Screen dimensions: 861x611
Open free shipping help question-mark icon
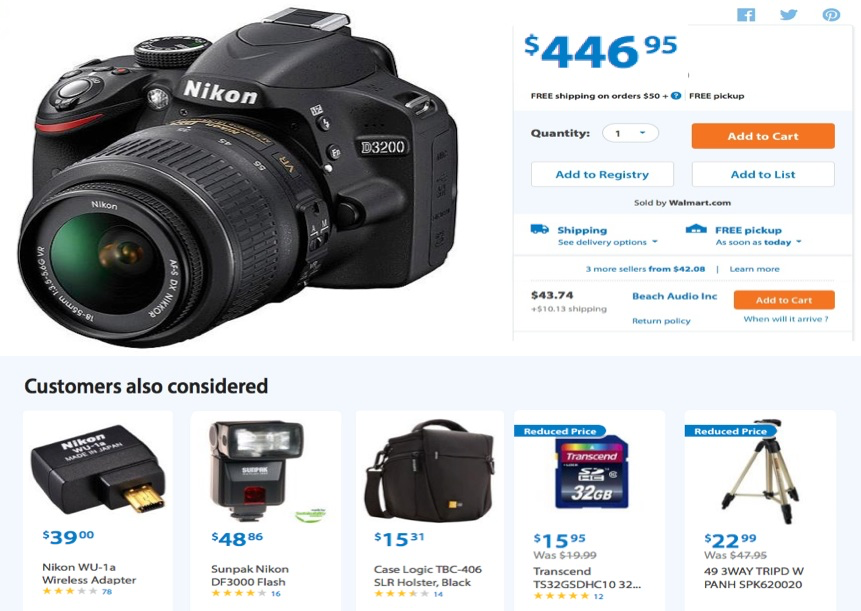click(x=676, y=96)
